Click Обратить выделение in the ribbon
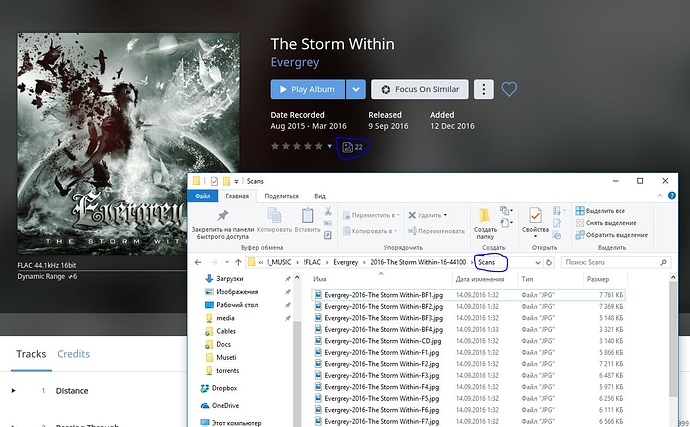The image size is (690, 427). pos(612,235)
